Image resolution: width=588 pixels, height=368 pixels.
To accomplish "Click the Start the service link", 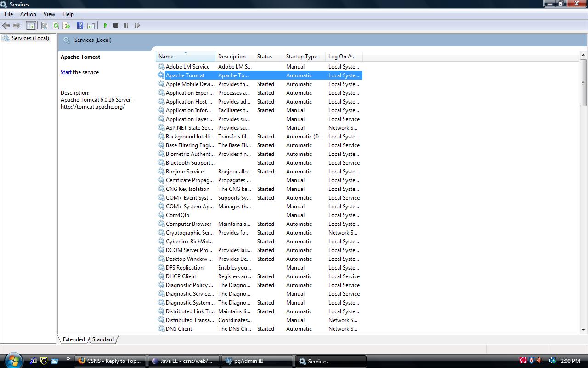I will pyautogui.click(x=66, y=72).
